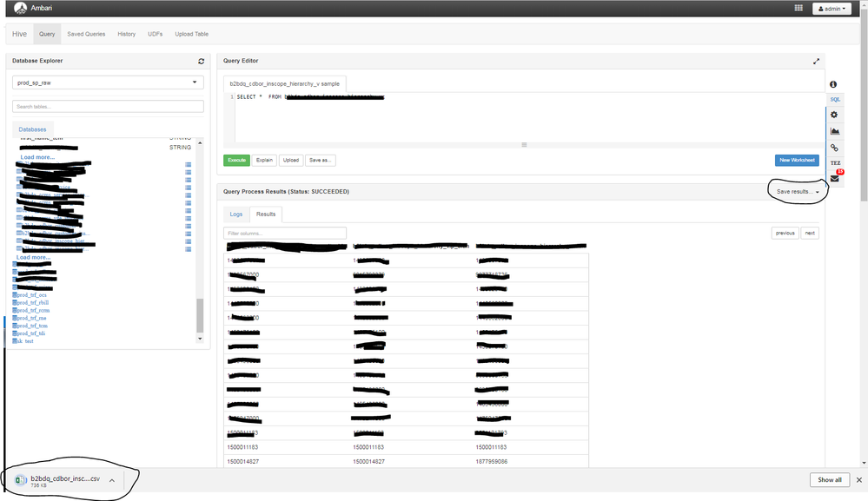Click the query editor resize grip

pos(524,145)
